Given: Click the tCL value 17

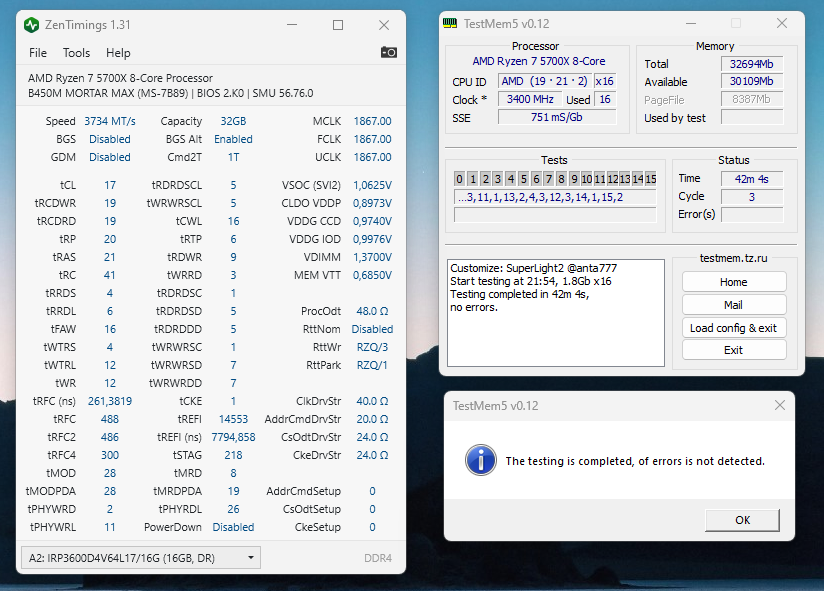Looking at the screenshot, I should click(x=110, y=185).
